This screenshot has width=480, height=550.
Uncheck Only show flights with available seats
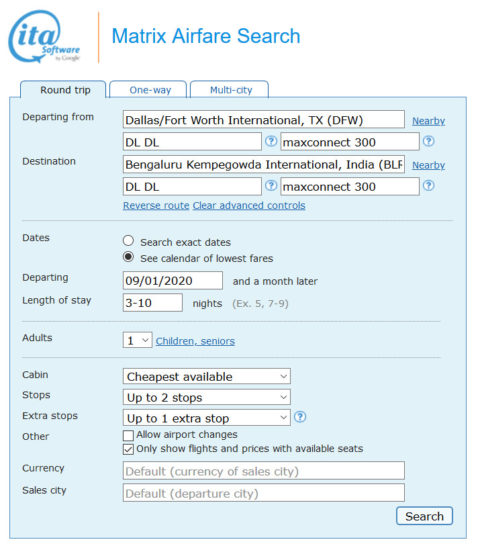pyautogui.click(x=128, y=449)
